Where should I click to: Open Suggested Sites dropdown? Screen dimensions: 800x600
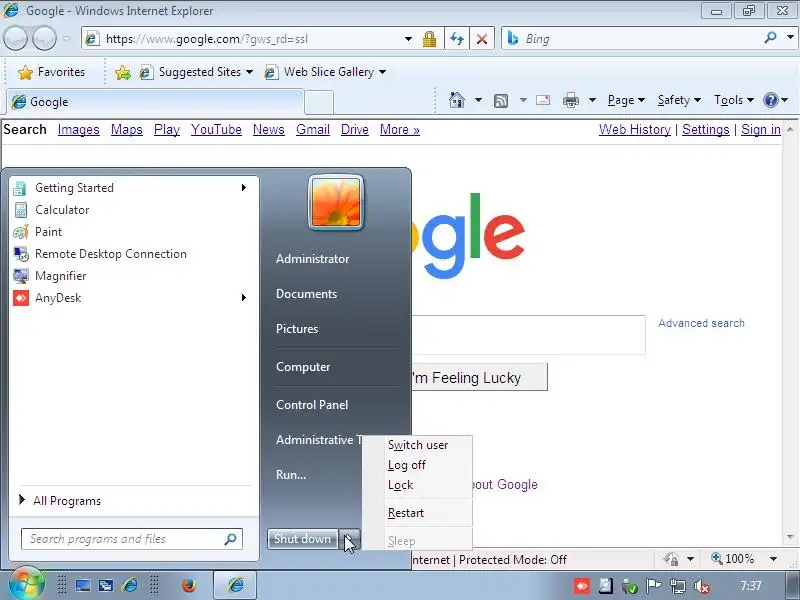pyautogui.click(x=196, y=72)
